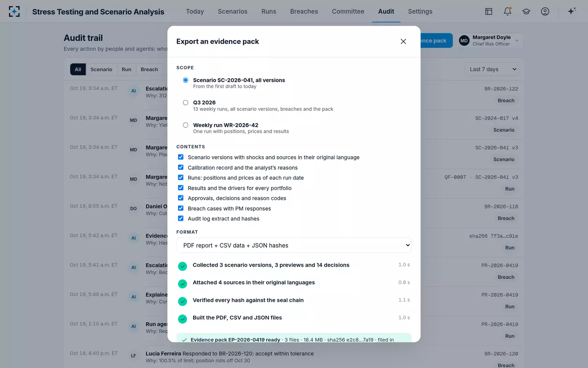Switch to the Audit tab
588x368 pixels.
386,11
